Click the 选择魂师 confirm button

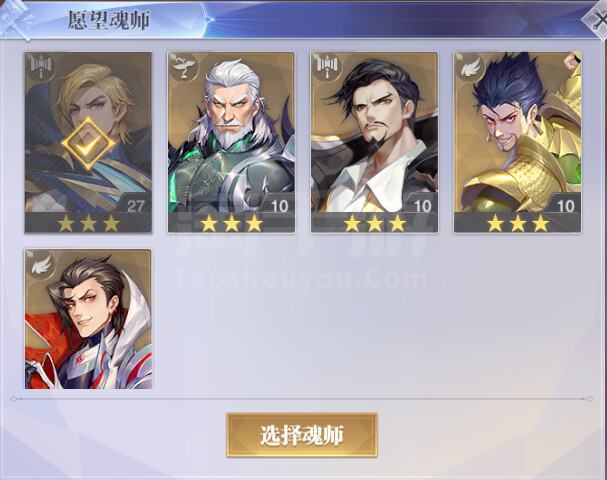302,435
